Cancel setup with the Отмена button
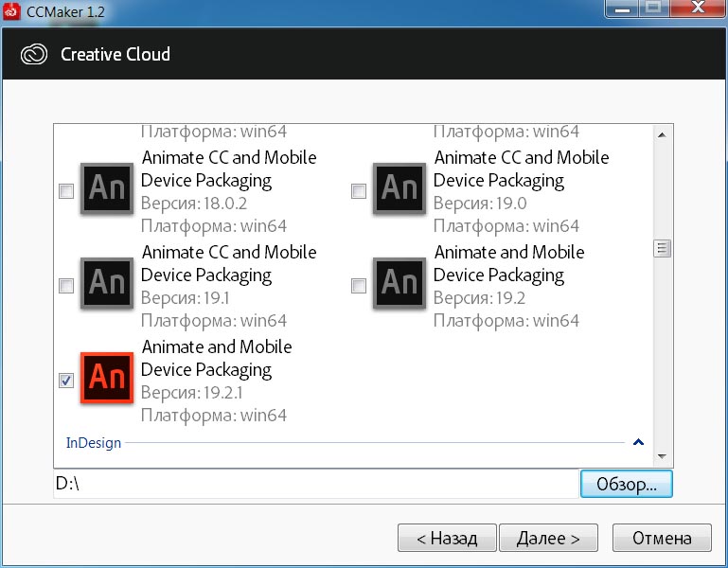728x568 pixels. pyautogui.click(x=662, y=538)
